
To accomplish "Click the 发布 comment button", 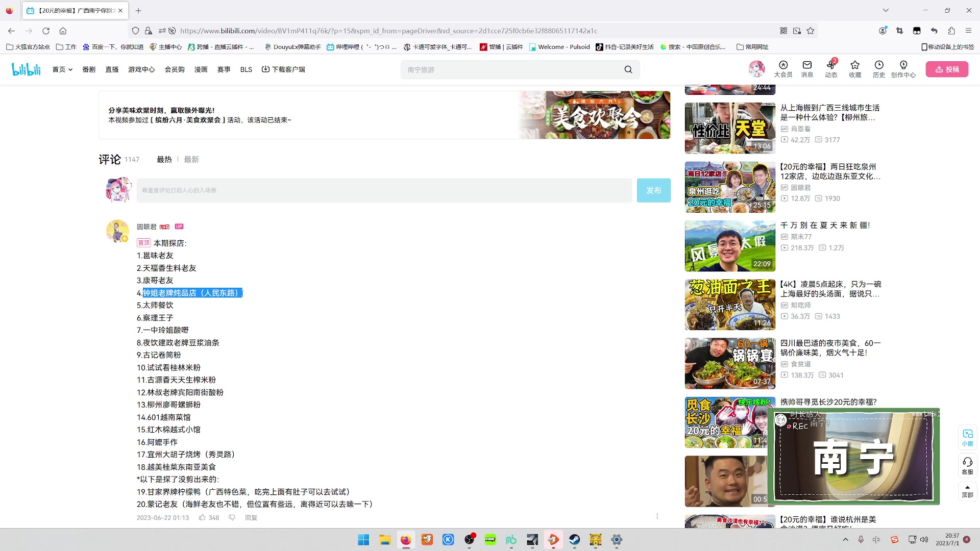I will [653, 190].
